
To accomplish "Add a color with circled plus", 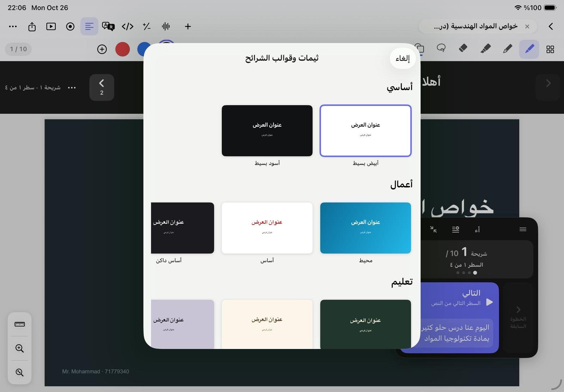I will click(x=102, y=49).
